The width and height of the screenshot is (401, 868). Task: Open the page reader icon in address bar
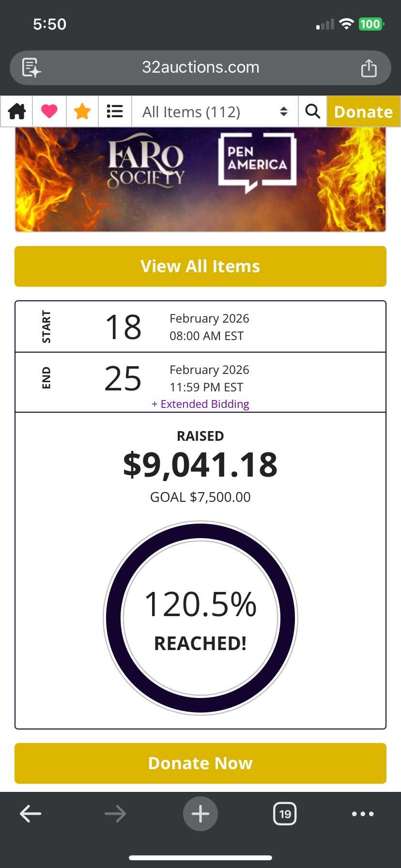pyautogui.click(x=31, y=68)
